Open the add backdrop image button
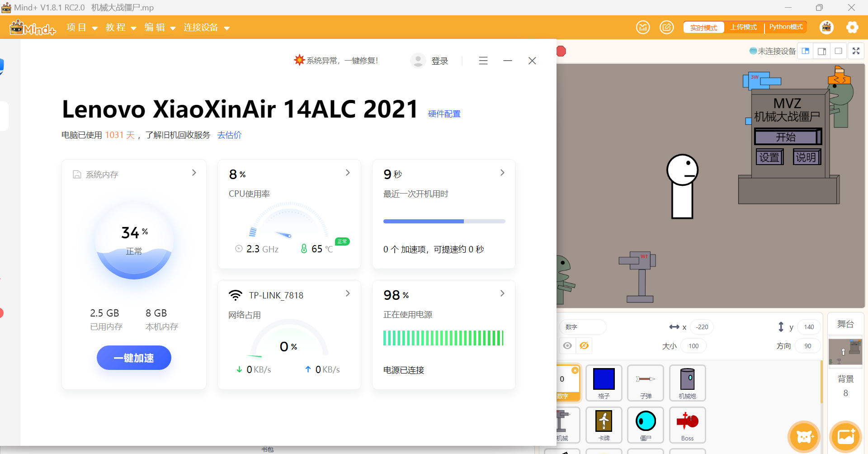 (846, 436)
